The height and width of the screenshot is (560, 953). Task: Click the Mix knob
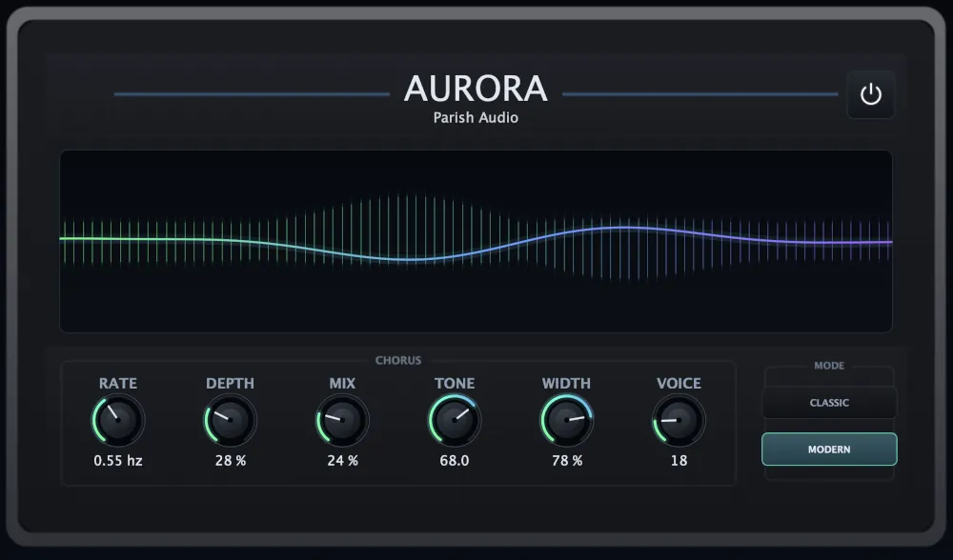click(x=342, y=420)
